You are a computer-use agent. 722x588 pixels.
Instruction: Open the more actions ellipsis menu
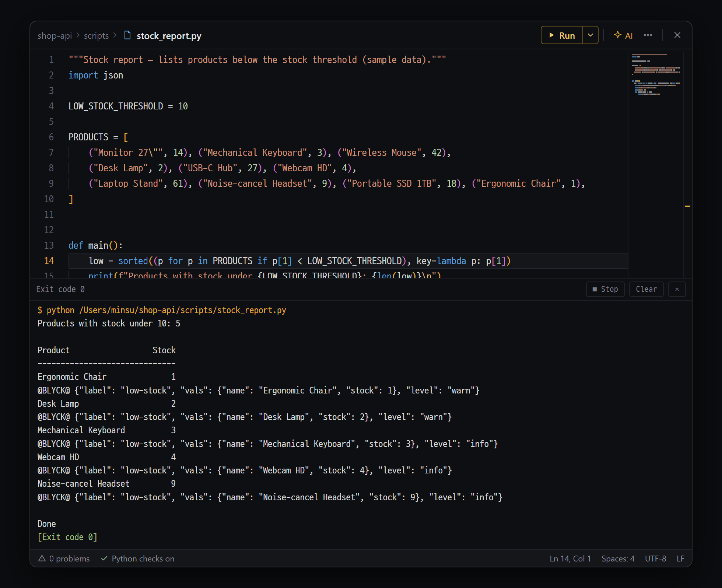pos(648,35)
